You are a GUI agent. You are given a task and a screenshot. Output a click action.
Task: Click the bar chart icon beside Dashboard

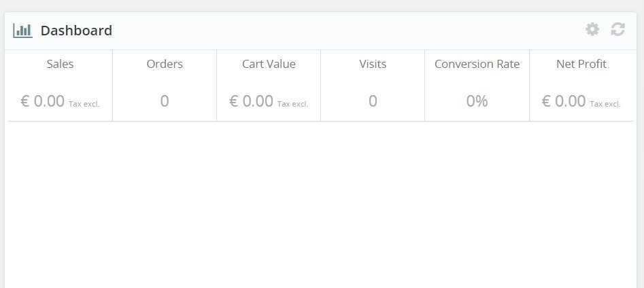[x=22, y=31]
